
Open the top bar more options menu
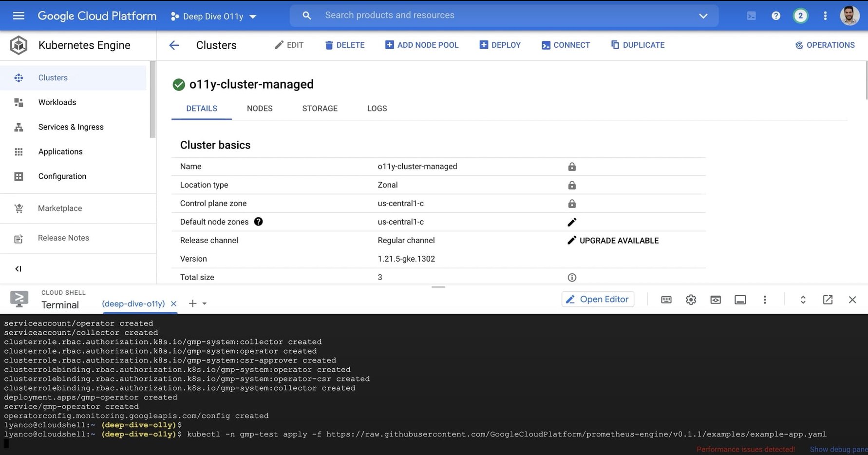[825, 16]
